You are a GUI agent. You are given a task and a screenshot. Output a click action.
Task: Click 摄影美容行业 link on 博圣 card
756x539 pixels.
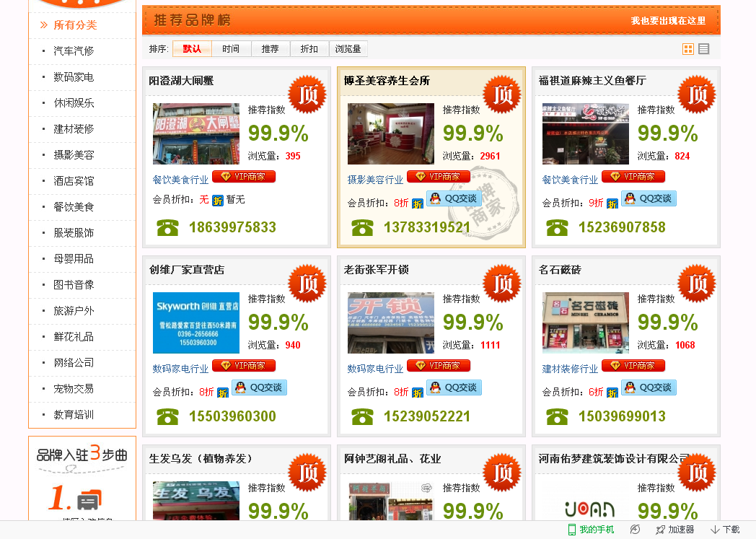tap(375, 180)
